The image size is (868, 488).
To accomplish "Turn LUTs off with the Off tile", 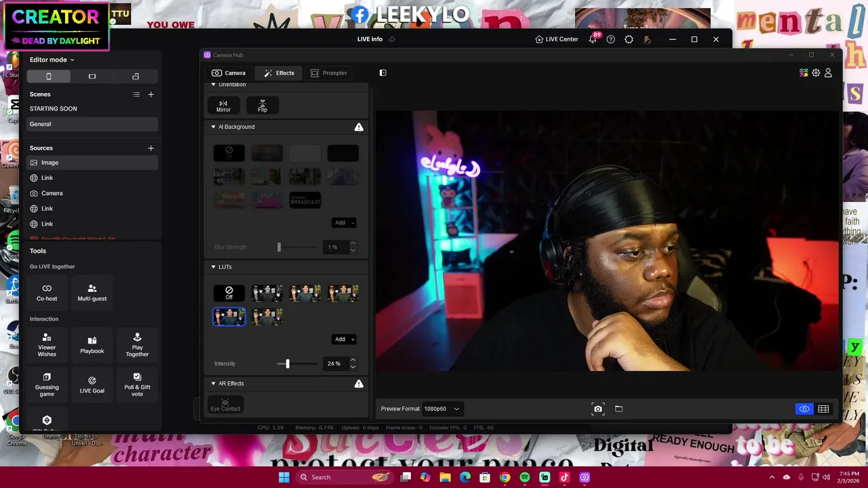I will [229, 293].
